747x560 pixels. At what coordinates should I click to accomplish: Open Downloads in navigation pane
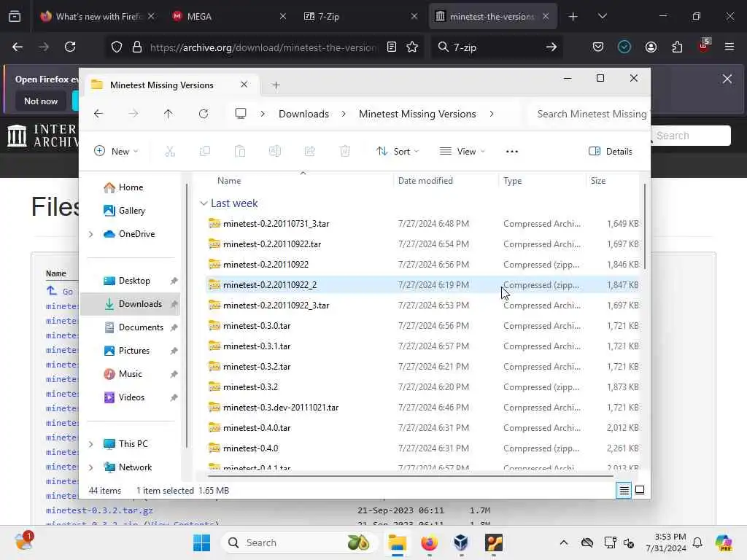[x=130, y=304]
